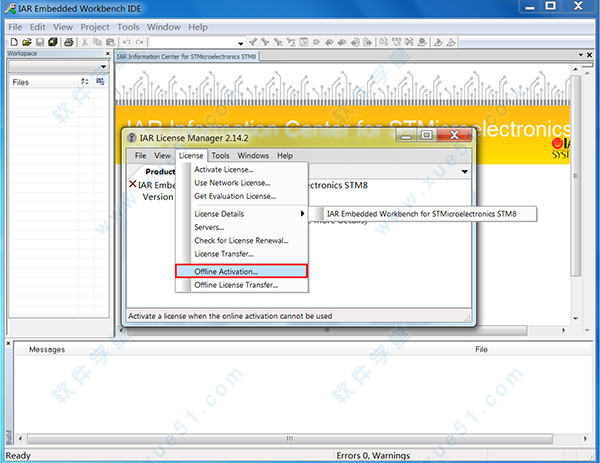Click the Toggle Breakpoint toolbar icon
The height and width of the screenshot is (463, 600).
(422, 42)
